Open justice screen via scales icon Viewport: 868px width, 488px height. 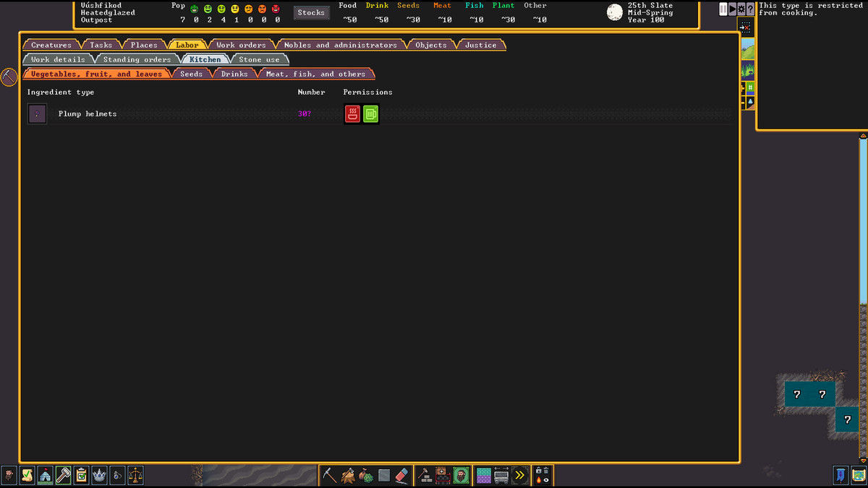[x=135, y=475]
